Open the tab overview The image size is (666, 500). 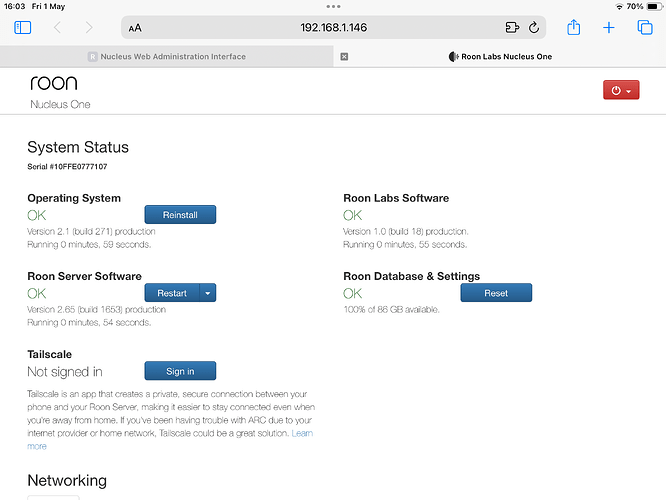[645, 28]
